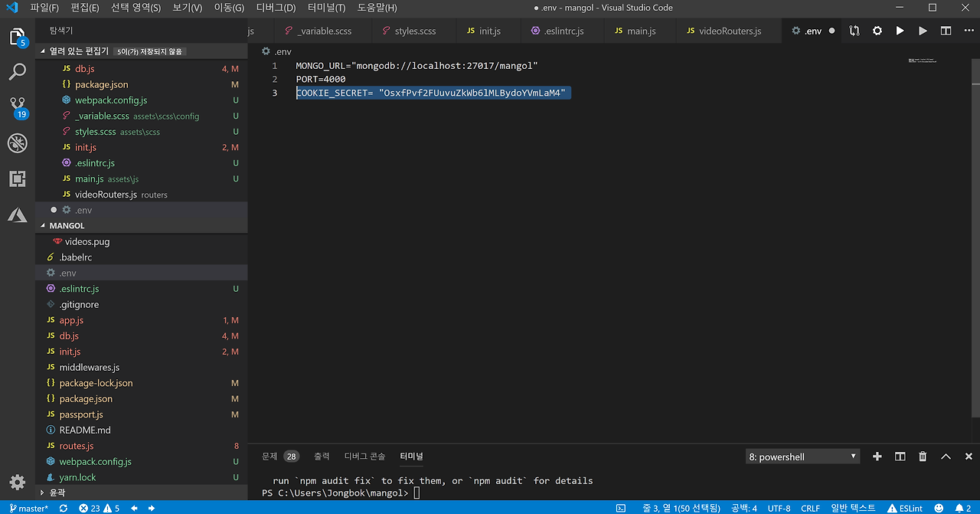Click the terminal icon in the status bar
Image resolution: width=980 pixels, height=514 pixels.
click(x=621, y=508)
